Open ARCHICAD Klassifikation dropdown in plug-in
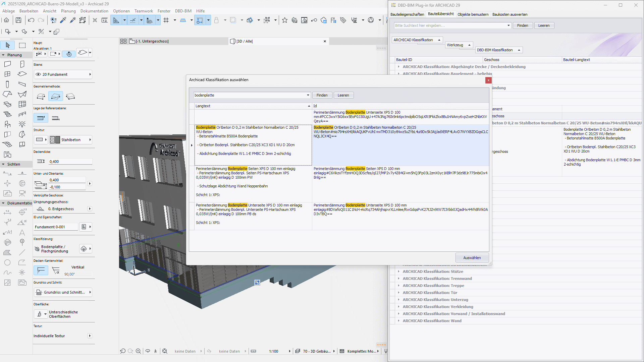Screen dimensions: 644x362 pos(417,40)
